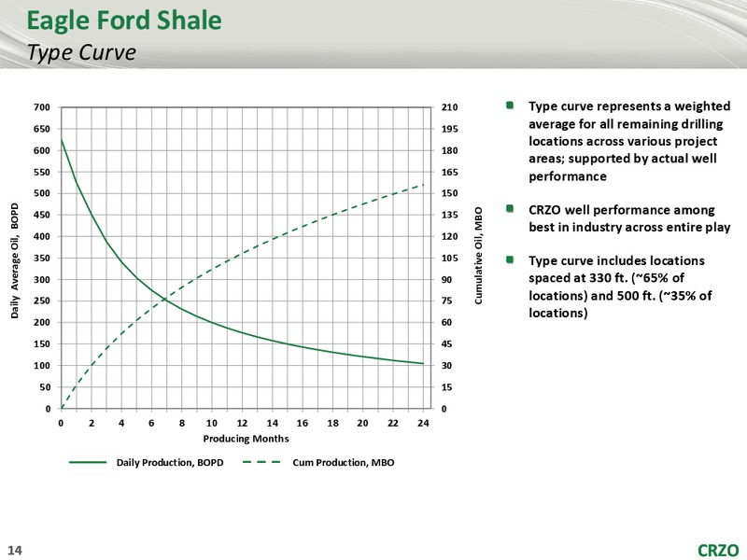Click the bullet beside 'CRZO well performance'

tap(510, 208)
